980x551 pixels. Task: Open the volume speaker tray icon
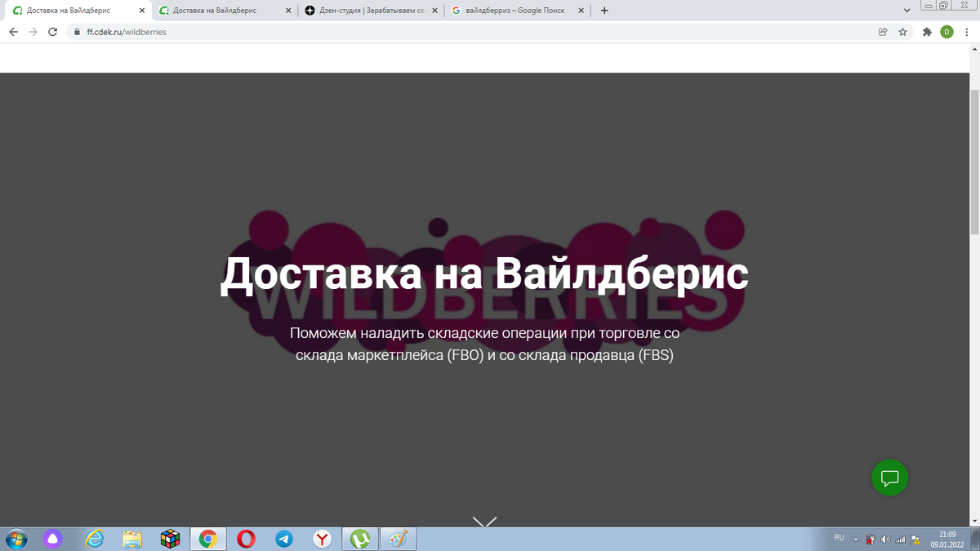point(885,540)
